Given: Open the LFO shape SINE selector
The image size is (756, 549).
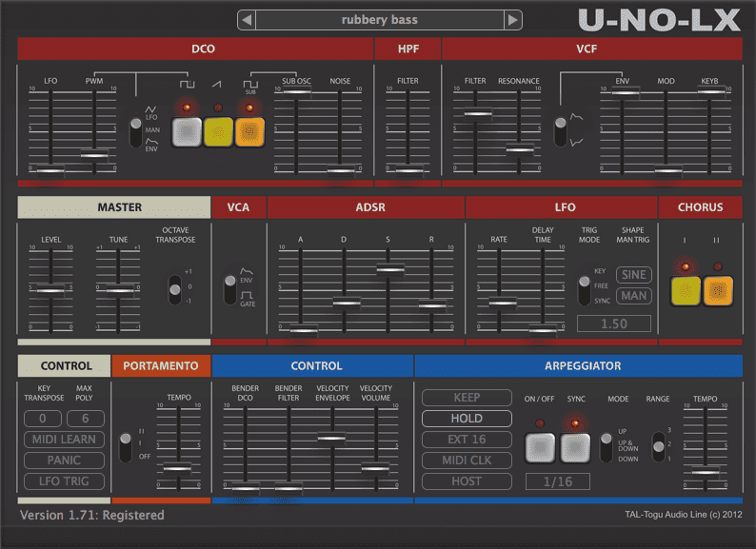Looking at the screenshot, I should [633, 275].
